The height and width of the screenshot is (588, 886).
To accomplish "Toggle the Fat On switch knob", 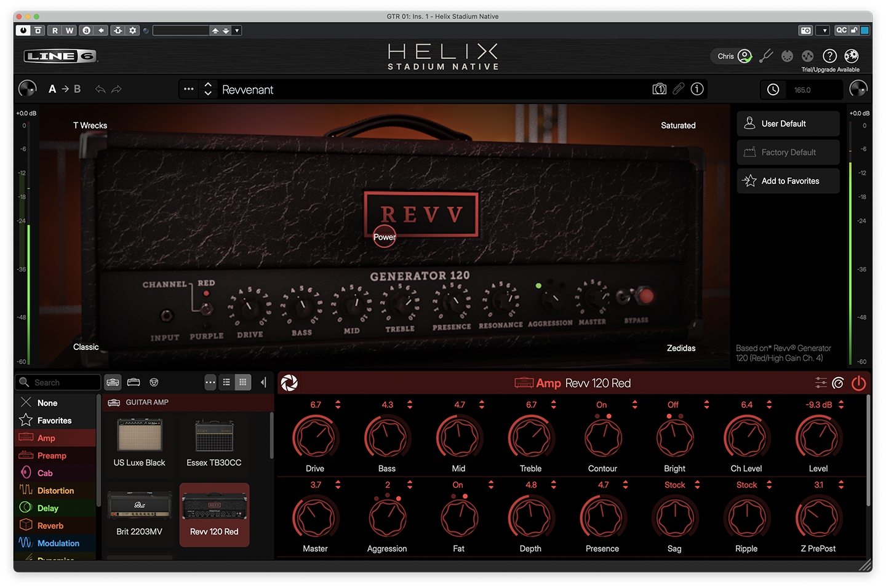I will (459, 517).
